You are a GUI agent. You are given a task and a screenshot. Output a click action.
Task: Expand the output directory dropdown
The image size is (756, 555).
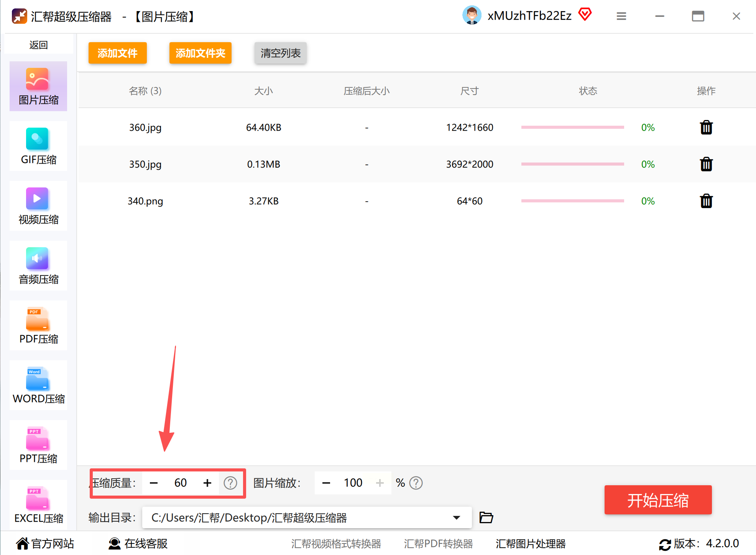[456, 518]
